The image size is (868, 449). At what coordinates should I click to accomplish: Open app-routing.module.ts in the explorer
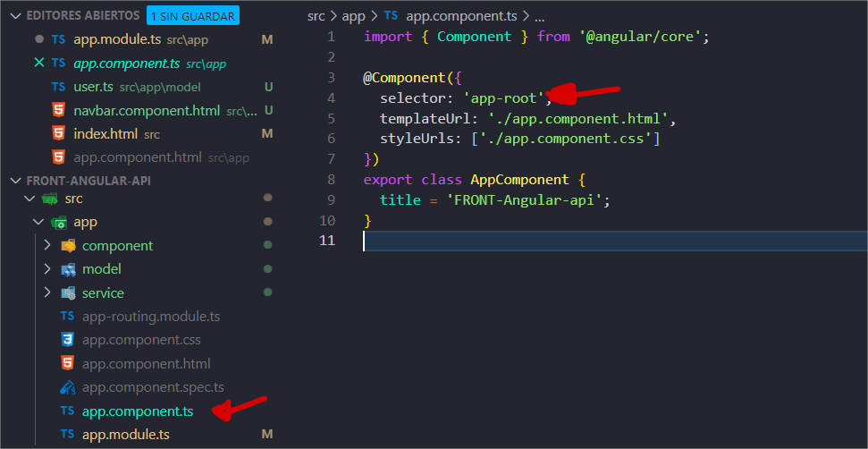click(x=150, y=317)
